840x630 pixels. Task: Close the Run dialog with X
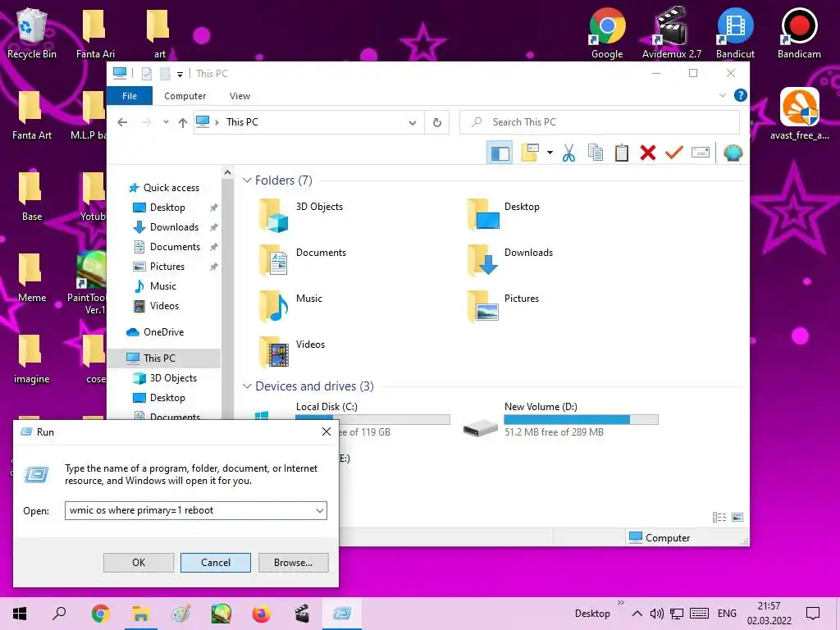pyautogui.click(x=326, y=431)
